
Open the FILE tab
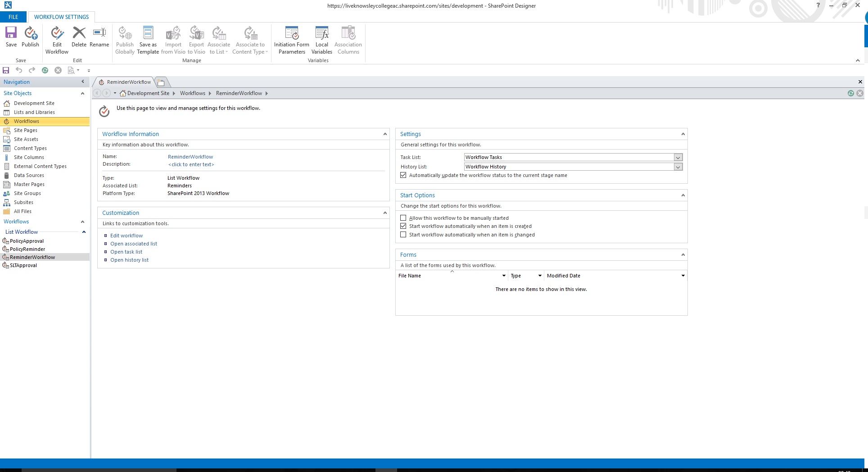point(14,17)
